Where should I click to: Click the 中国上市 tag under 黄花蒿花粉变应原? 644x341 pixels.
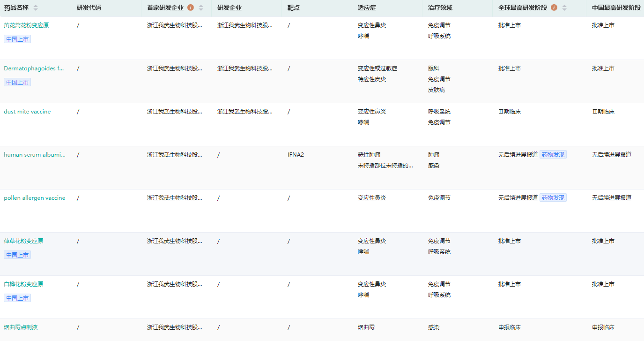click(17, 39)
